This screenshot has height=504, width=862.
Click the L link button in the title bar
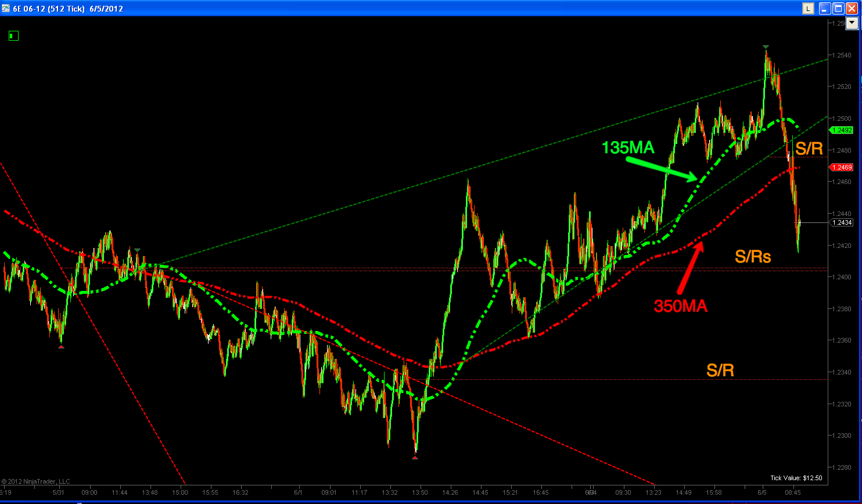point(808,9)
